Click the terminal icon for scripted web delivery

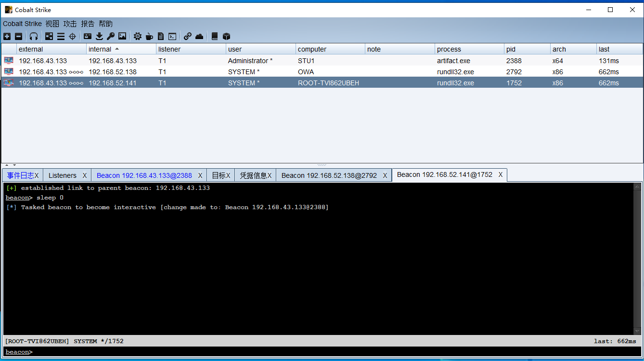pos(172,36)
